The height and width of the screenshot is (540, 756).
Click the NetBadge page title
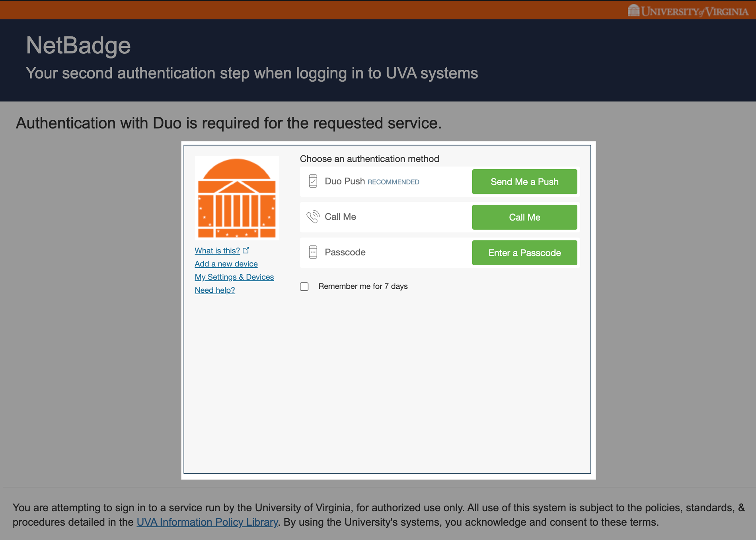78,45
